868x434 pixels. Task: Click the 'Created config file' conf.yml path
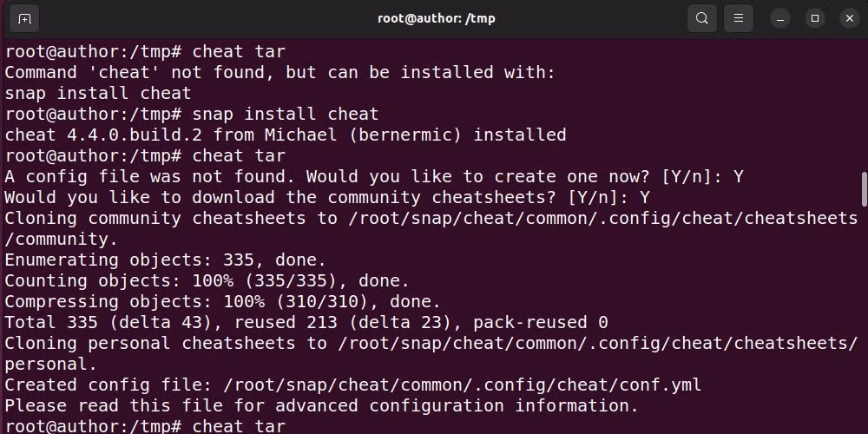coord(463,385)
